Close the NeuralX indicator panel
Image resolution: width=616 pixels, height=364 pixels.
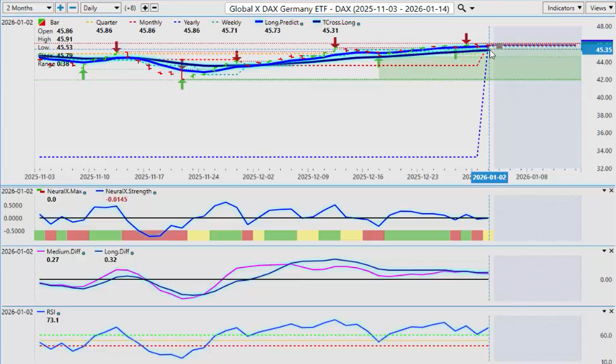pyautogui.click(x=612, y=191)
